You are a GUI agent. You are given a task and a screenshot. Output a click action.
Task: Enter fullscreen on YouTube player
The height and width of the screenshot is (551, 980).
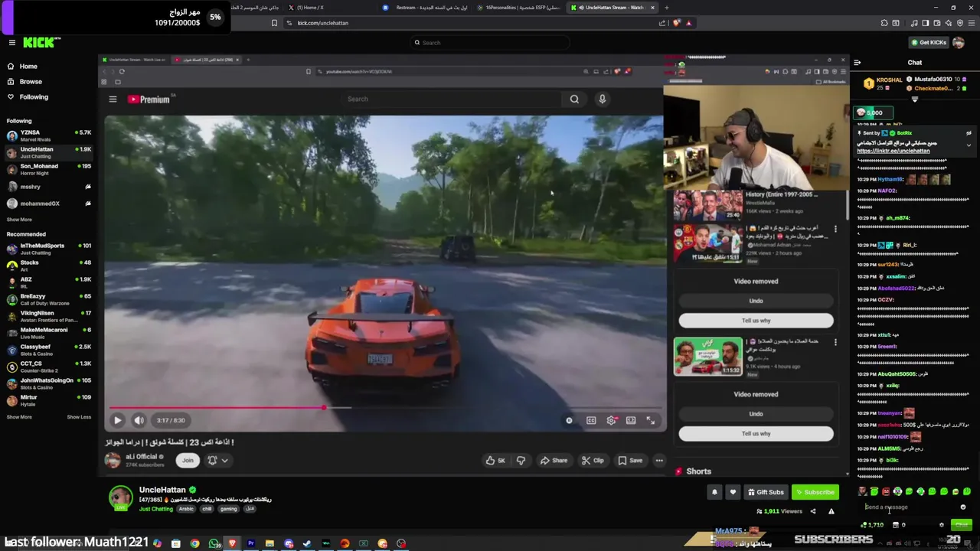click(x=650, y=420)
